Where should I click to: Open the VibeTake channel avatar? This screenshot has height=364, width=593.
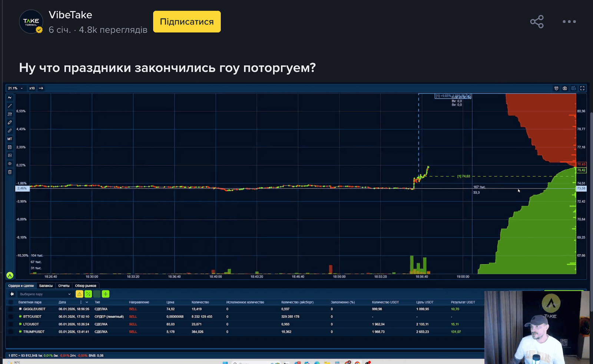[31, 22]
